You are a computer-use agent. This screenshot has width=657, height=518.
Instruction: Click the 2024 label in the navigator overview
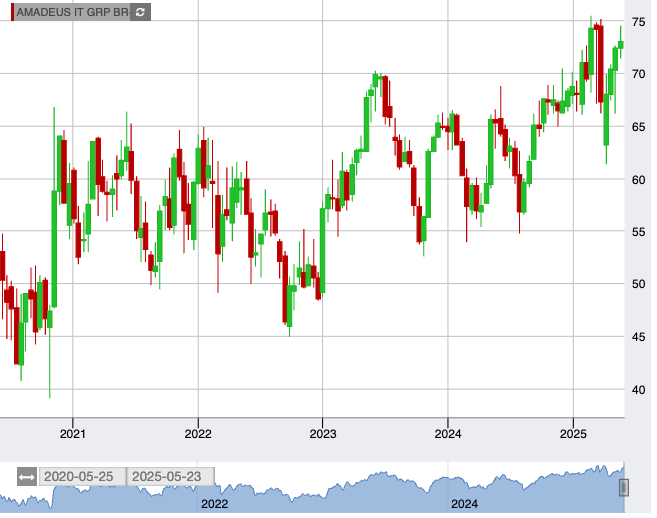[464, 504]
